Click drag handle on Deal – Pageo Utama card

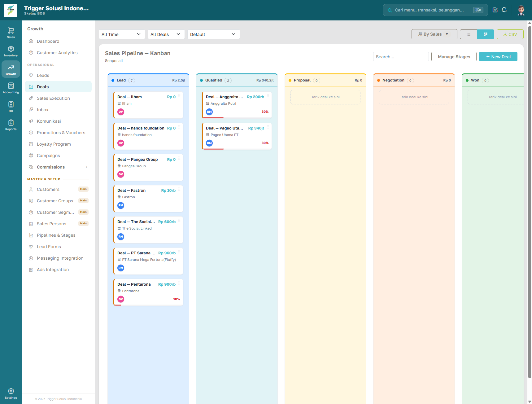[x=268, y=127]
